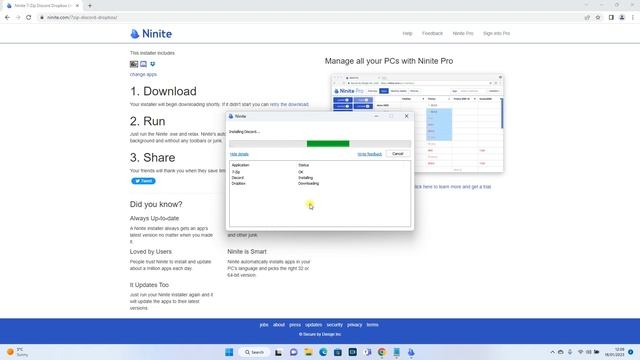The image size is (640, 360).
Task: Open the terms footer link
Action: 372,325
